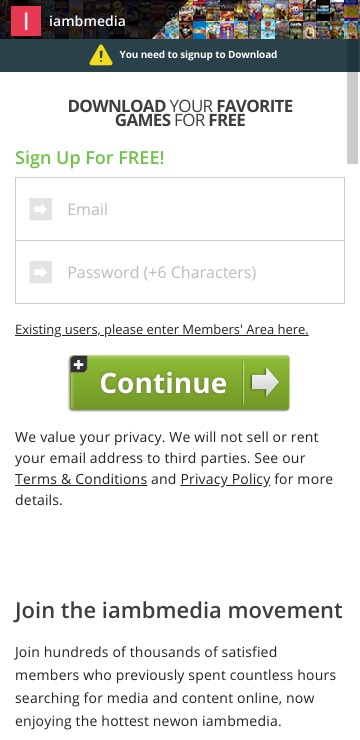Click the plus icon on Continue button
This screenshot has height=740, width=360.
click(x=79, y=364)
